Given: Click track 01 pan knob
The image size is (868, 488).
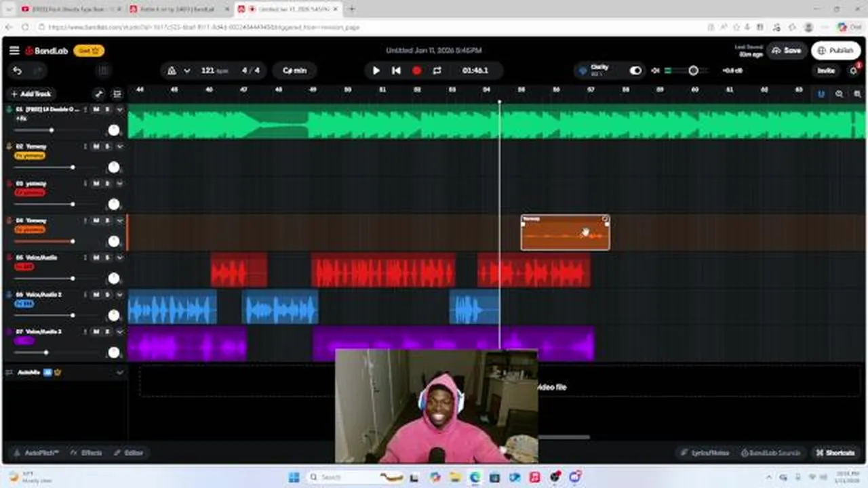Looking at the screenshot, I should click(114, 130).
